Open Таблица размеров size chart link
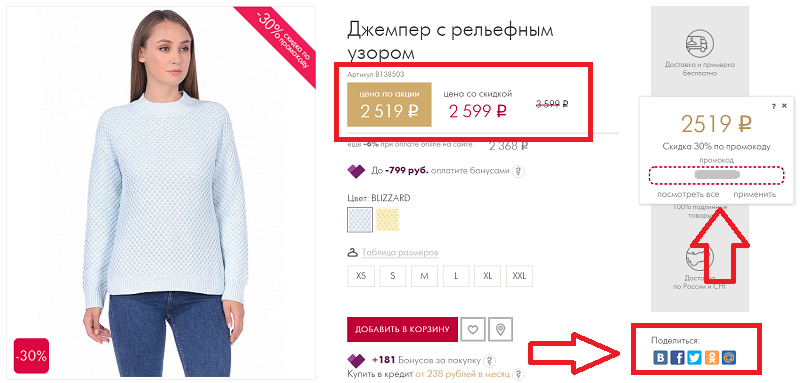Viewport: 800px width, 383px height. 400,252
